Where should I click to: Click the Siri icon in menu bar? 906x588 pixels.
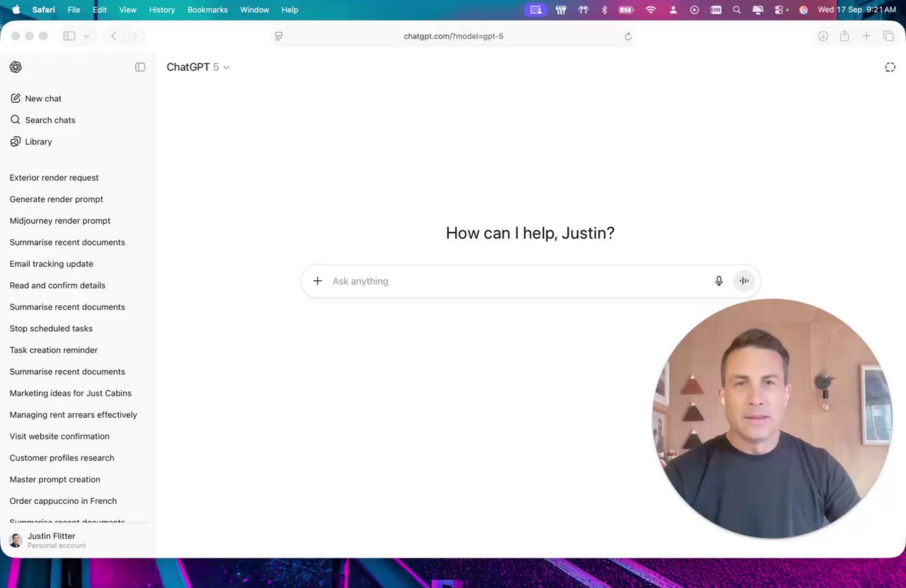[803, 10]
